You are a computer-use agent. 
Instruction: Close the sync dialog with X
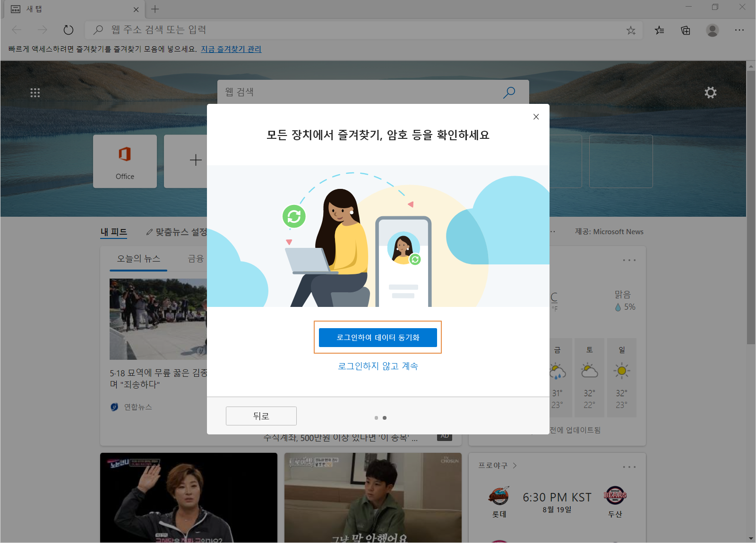tap(536, 117)
